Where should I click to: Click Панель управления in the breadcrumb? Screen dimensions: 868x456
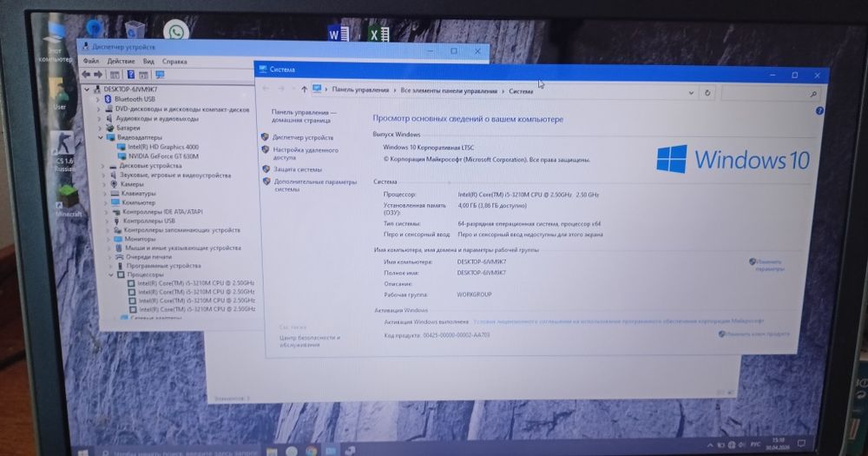coord(360,89)
